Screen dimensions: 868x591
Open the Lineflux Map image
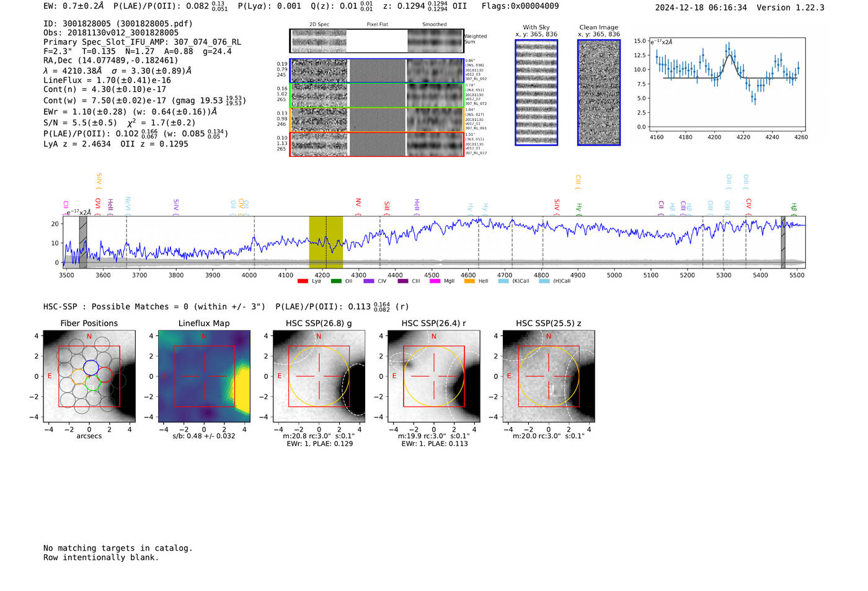204,376
